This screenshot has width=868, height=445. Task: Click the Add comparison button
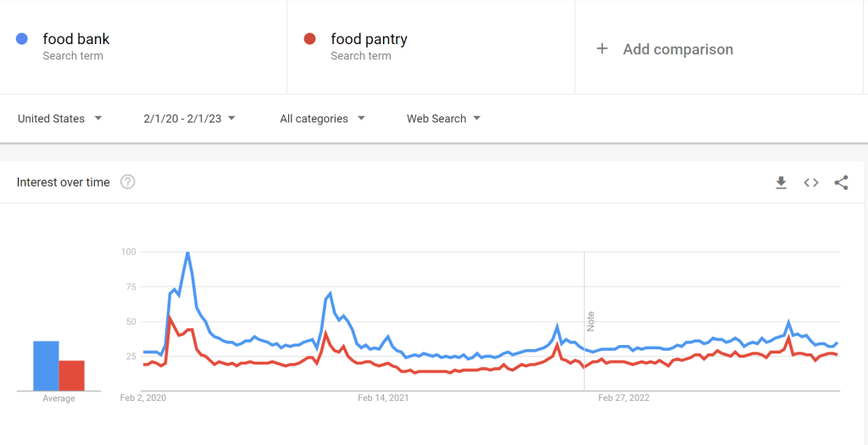click(x=677, y=49)
